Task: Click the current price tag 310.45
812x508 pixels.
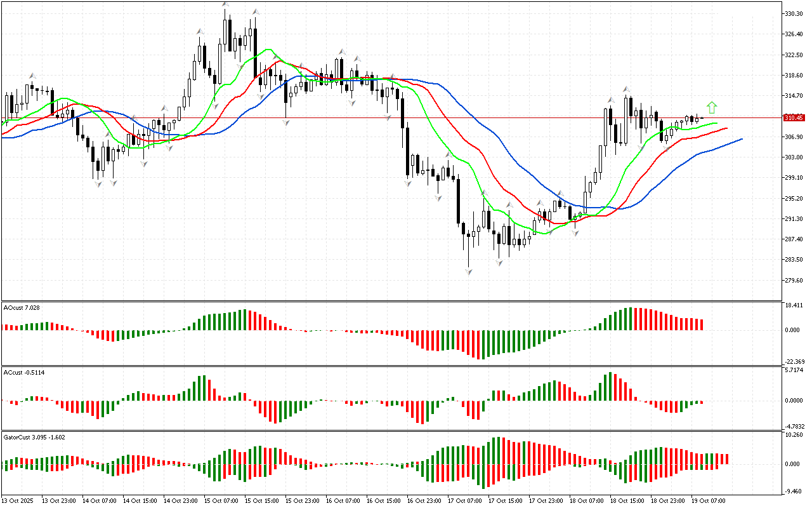Action: click(794, 118)
